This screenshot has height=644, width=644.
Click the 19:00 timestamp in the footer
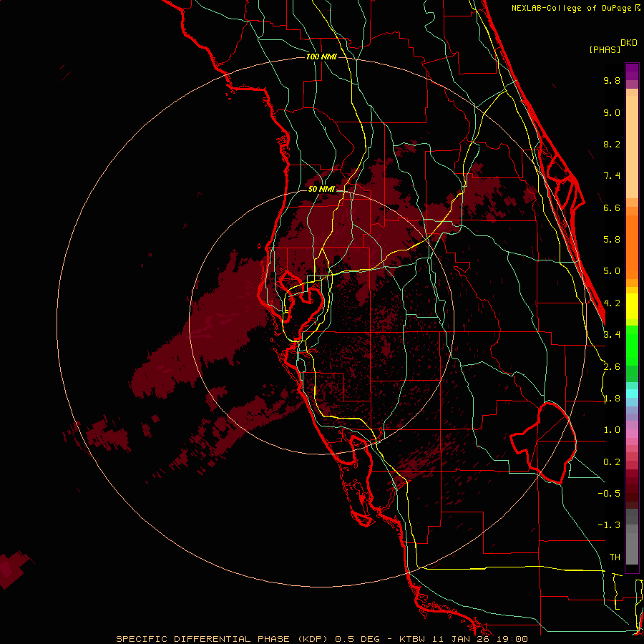[x=512, y=639]
